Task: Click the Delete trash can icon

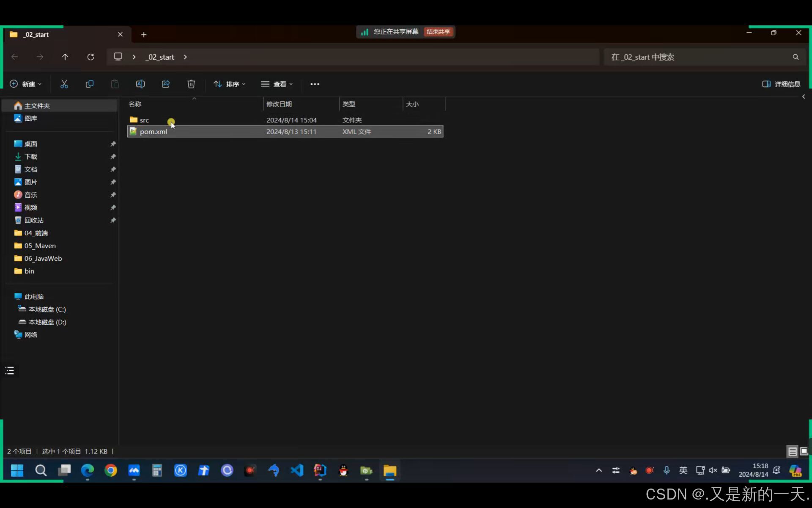Action: [191, 84]
